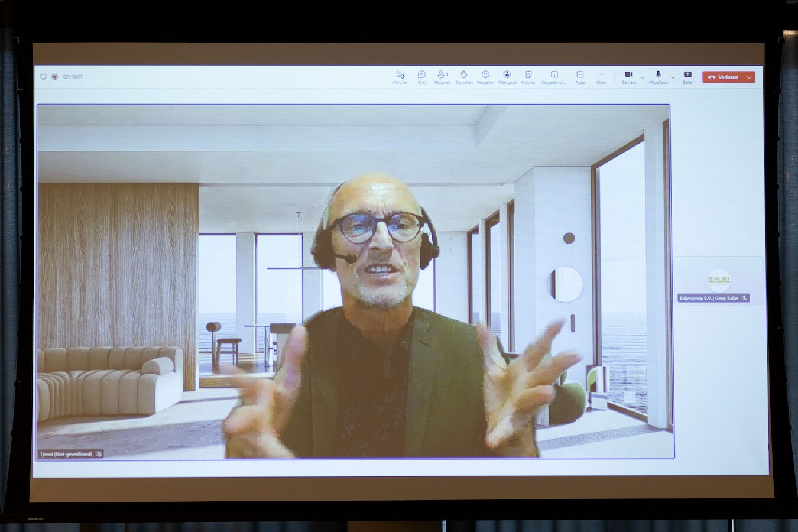Open the Weergave view menu

[x=507, y=76]
